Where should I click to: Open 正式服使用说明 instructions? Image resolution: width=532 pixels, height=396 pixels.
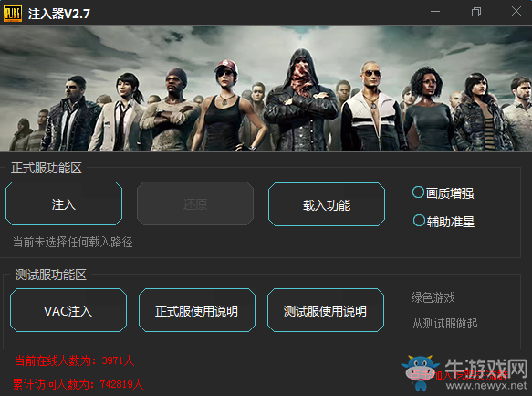click(197, 310)
